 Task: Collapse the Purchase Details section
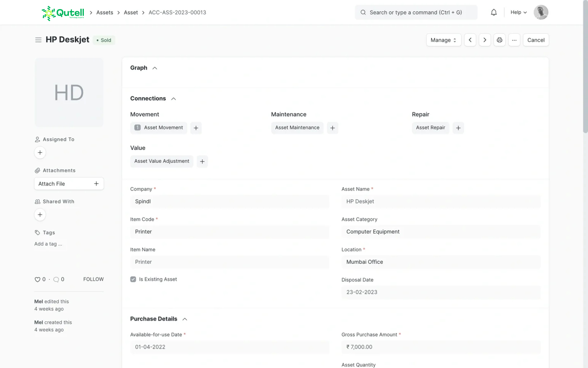185,319
